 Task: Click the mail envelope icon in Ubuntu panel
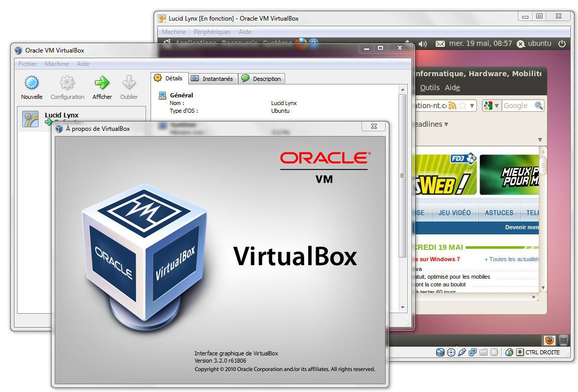click(x=440, y=44)
